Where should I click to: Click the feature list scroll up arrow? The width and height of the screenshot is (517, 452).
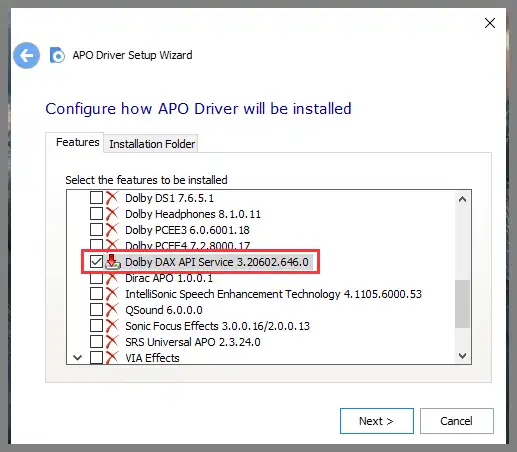[462, 199]
